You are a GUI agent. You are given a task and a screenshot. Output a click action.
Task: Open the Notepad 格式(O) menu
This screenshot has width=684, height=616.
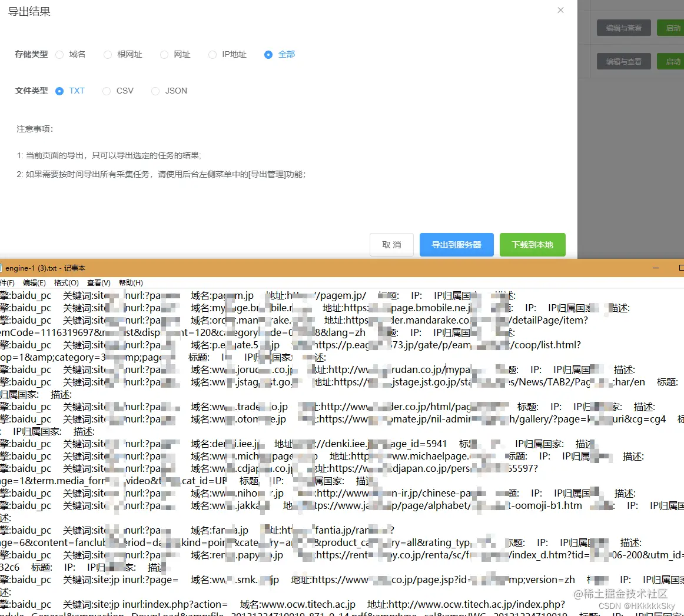67,283
